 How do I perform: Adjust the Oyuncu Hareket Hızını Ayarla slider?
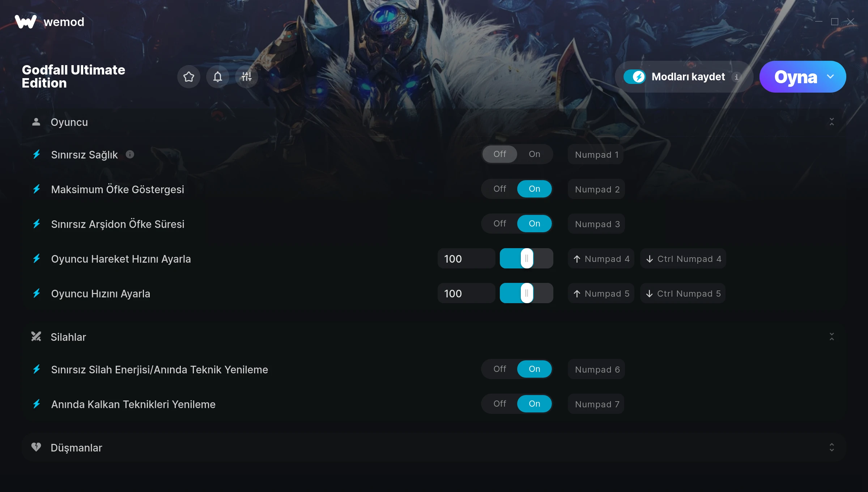(x=527, y=259)
